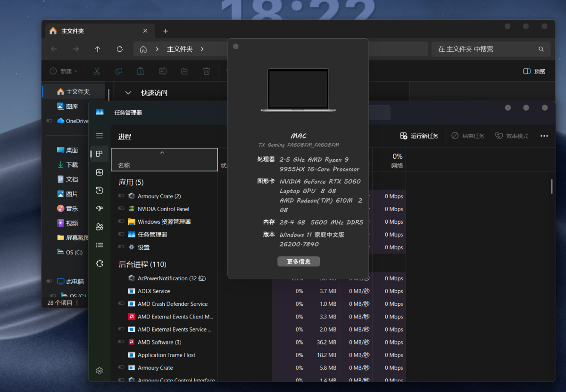
Task: Open the Users page in Task Manager
Action: click(99, 227)
